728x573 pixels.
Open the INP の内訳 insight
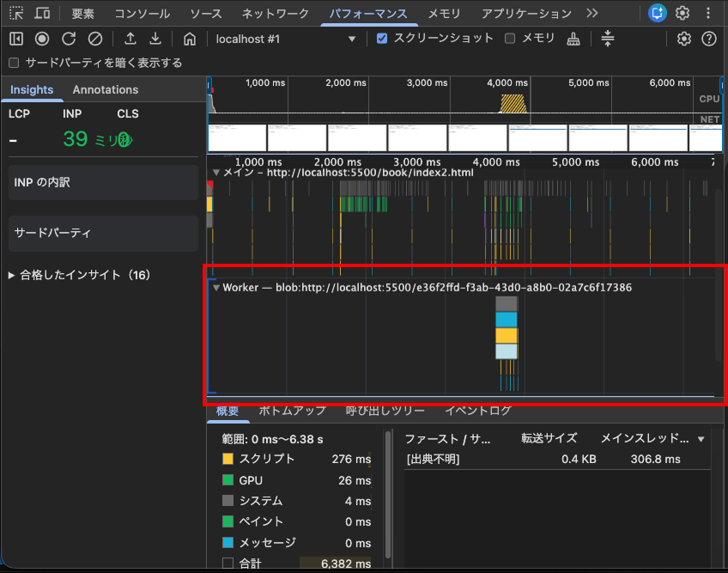104,183
